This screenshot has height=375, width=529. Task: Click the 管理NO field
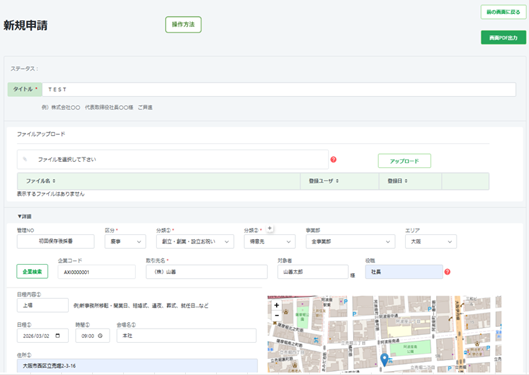point(56,241)
